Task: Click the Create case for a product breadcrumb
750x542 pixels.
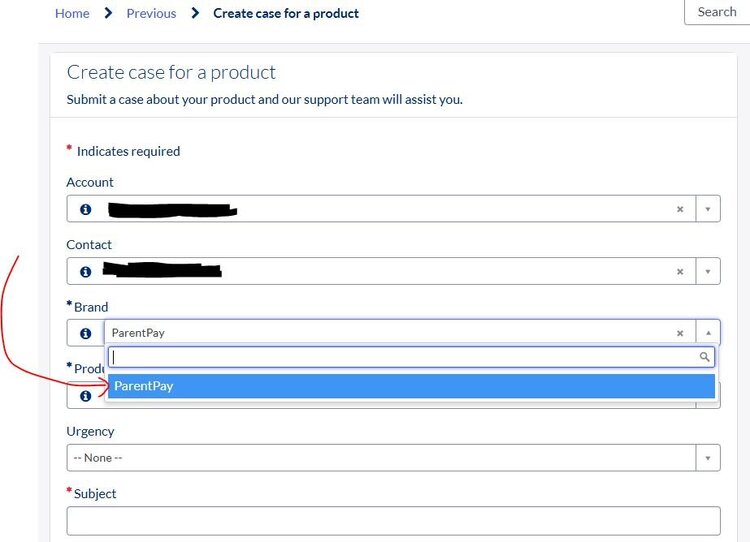Action: (x=286, y=13)
